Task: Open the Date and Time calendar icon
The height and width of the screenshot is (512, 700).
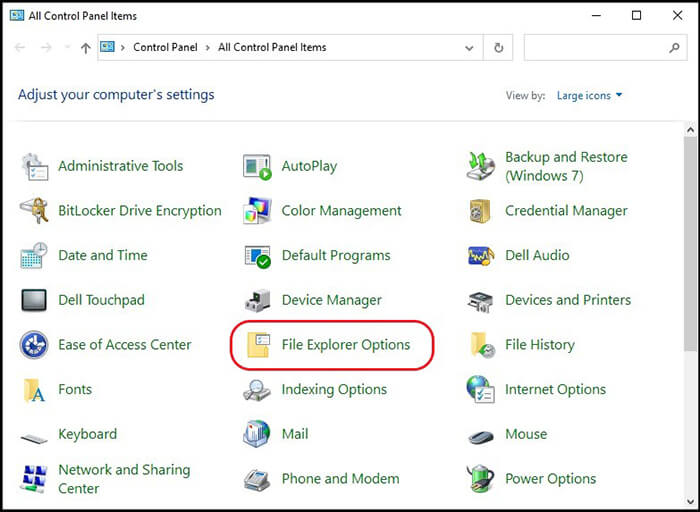Action: coord(34,255)
